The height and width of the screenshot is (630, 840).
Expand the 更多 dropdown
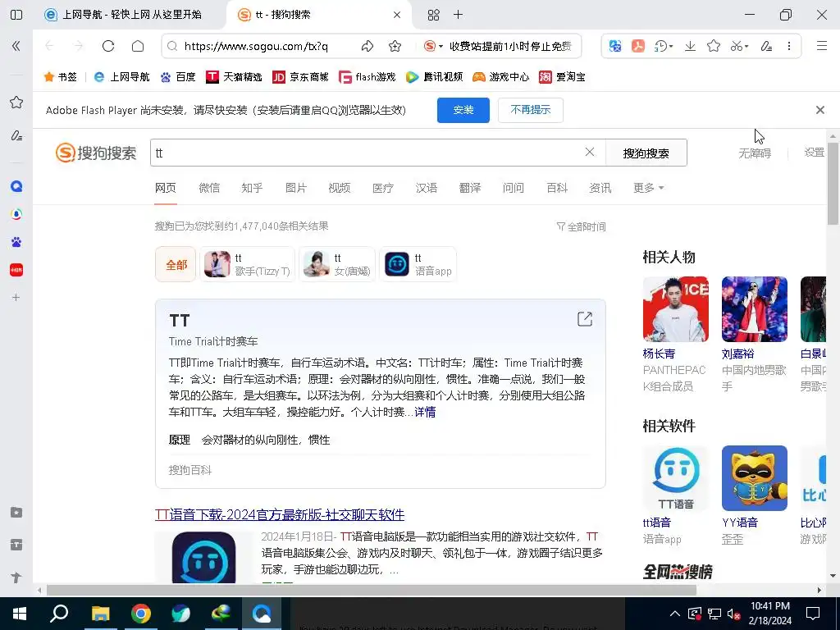point(648,188)
